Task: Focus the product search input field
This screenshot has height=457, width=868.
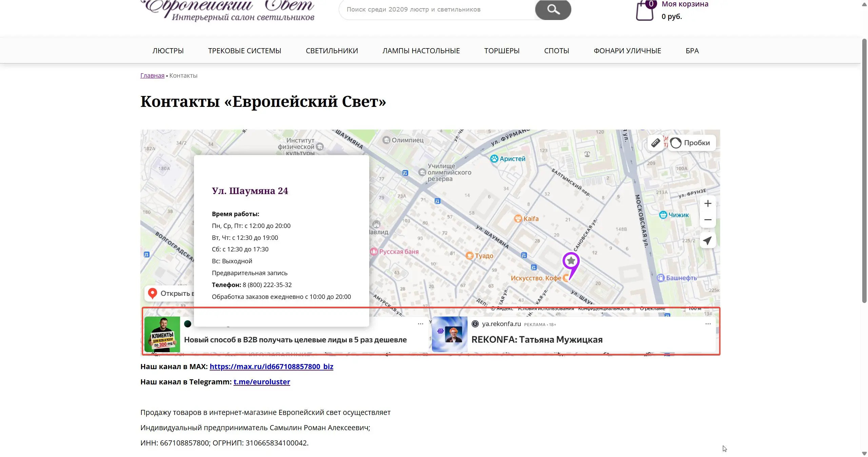Action: [437, 9]
